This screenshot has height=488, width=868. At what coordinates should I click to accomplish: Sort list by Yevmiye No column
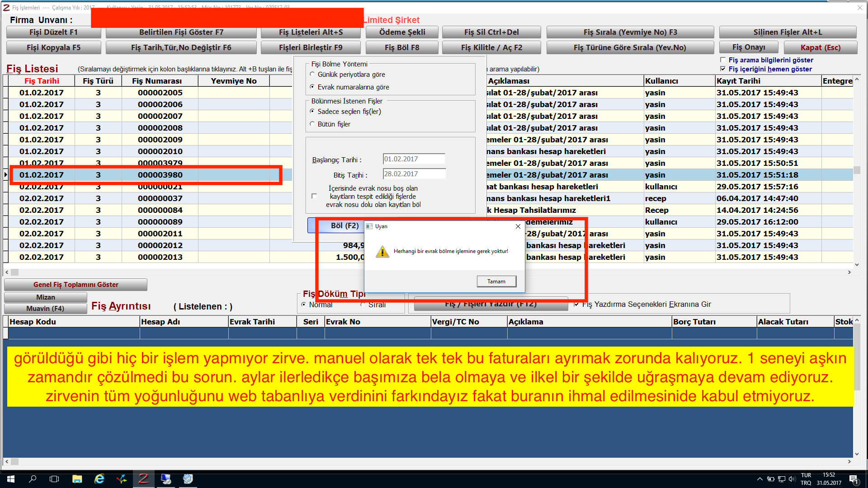click(234, 81)
